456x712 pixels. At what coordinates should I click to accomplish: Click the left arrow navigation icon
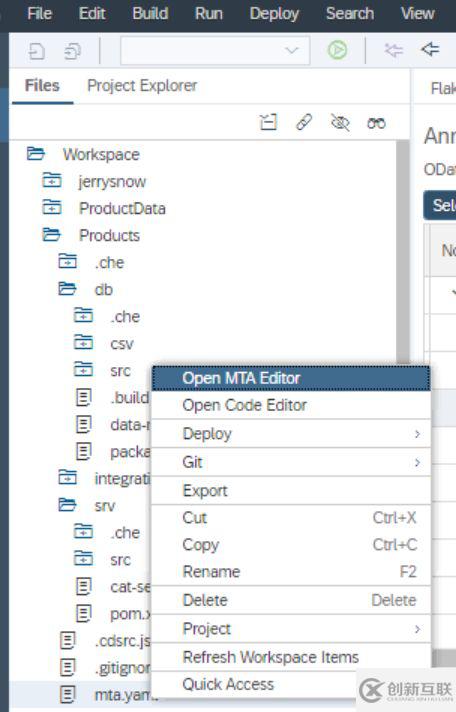pos(430,49)
